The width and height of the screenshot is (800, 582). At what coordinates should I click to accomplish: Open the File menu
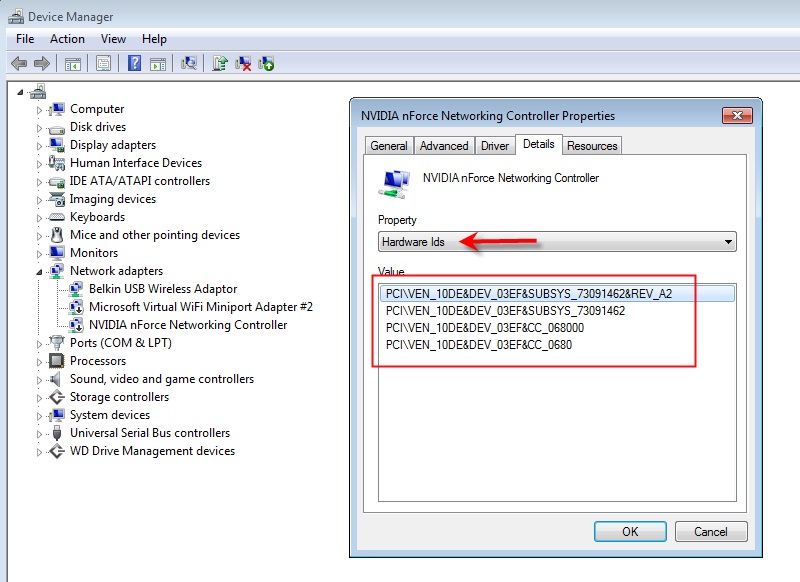click(25, 39)
